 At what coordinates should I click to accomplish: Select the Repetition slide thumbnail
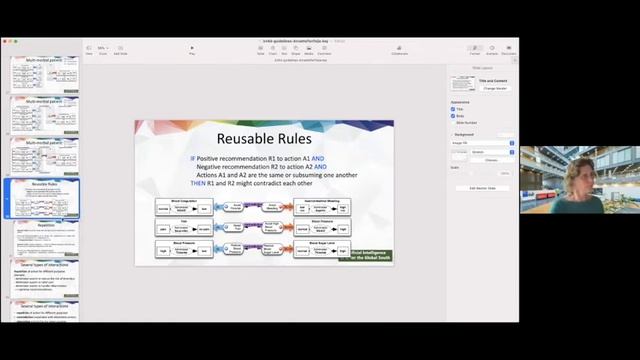point(46,239)
